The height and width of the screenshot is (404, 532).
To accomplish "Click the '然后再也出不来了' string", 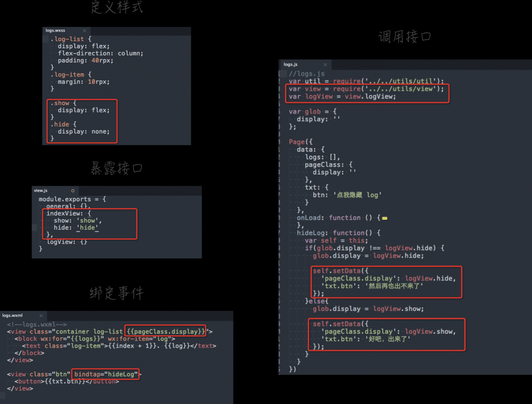I will click(x=396, y=286).
